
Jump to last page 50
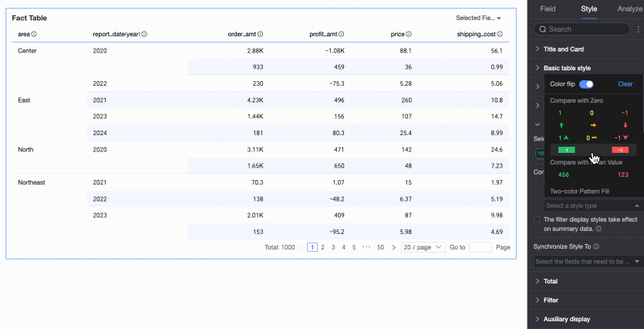point(381,248)
